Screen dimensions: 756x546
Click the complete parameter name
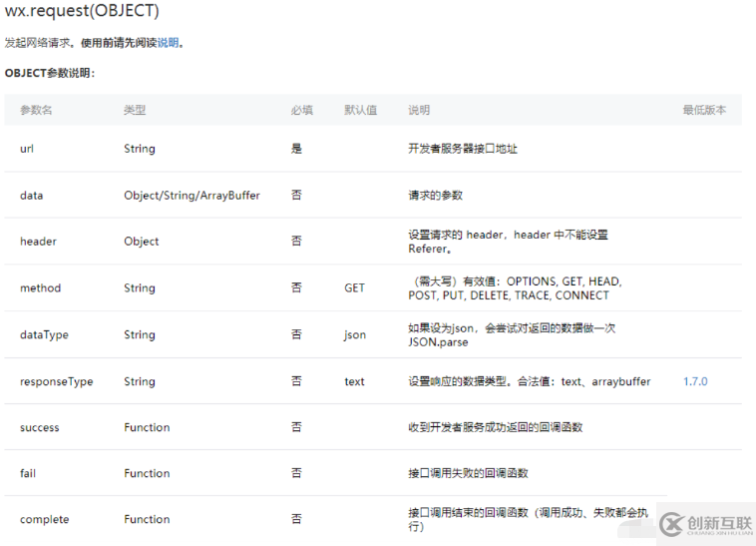point(44,519)
